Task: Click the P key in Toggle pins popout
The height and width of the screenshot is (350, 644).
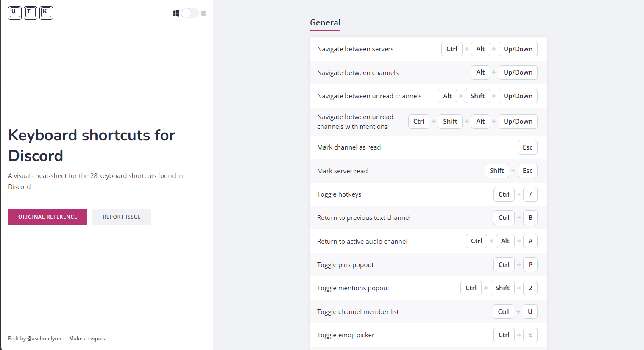Action: point(530,265)
